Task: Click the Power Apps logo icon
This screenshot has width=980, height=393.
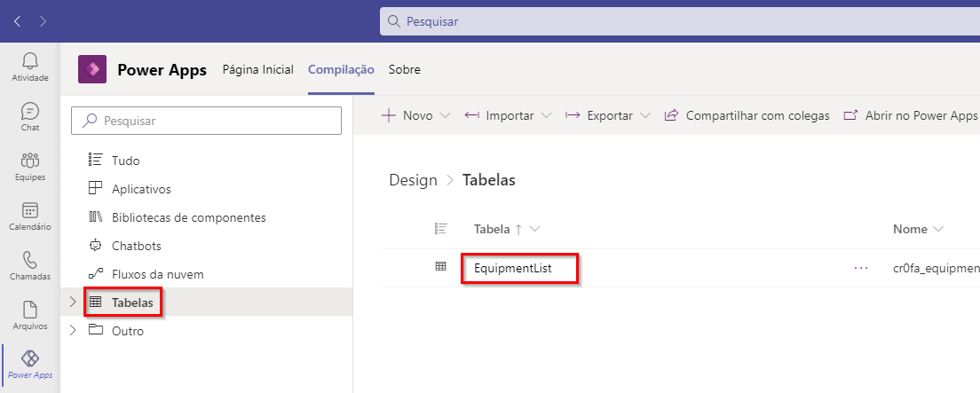Action: [x=92, y=69]
